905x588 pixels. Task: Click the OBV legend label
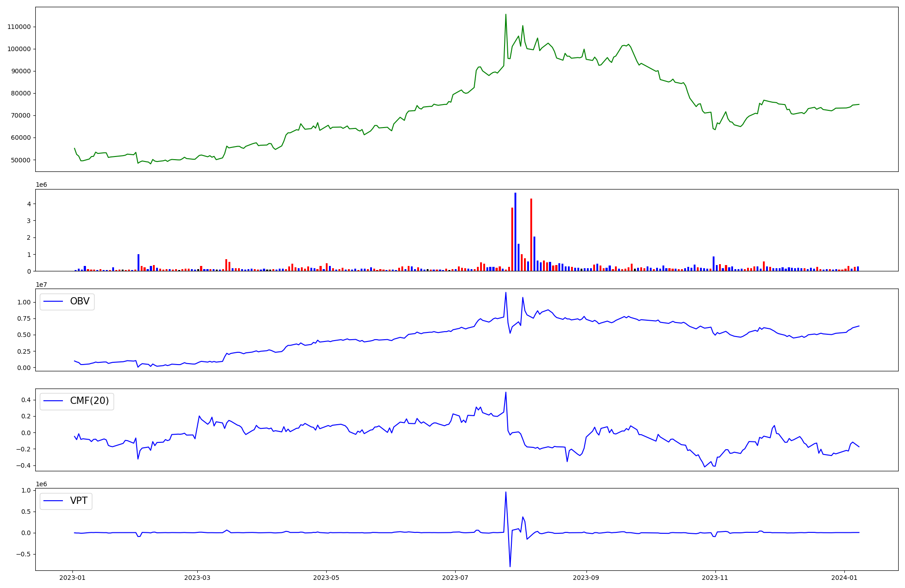[80, 301]
